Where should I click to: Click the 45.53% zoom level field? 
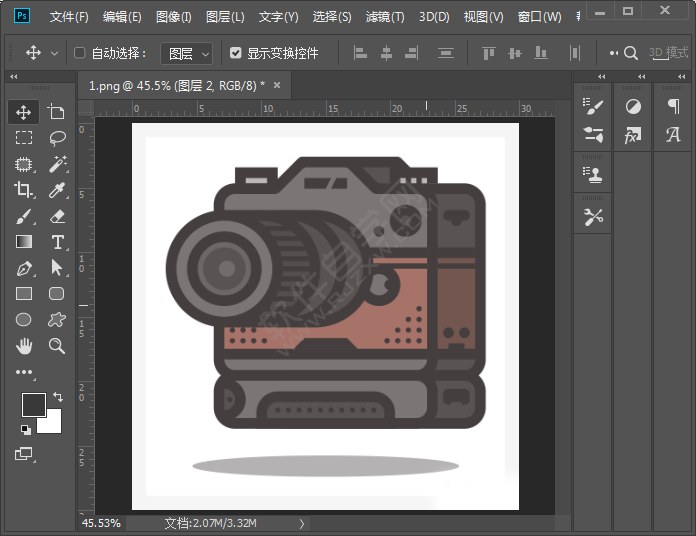click(x=101, y=523)
